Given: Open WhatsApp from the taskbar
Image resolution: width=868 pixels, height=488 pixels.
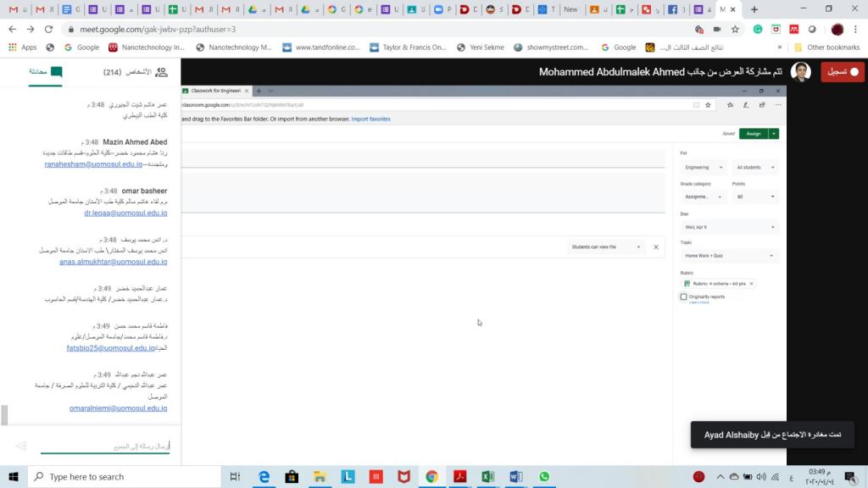Looking at the screenshot, I should [x=544, y=477].
